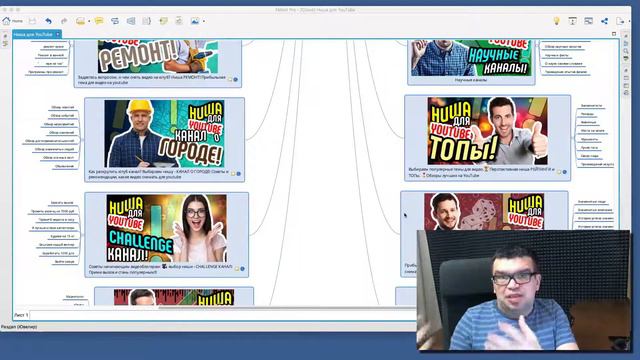Add a label to the topic

click(163, 21)
